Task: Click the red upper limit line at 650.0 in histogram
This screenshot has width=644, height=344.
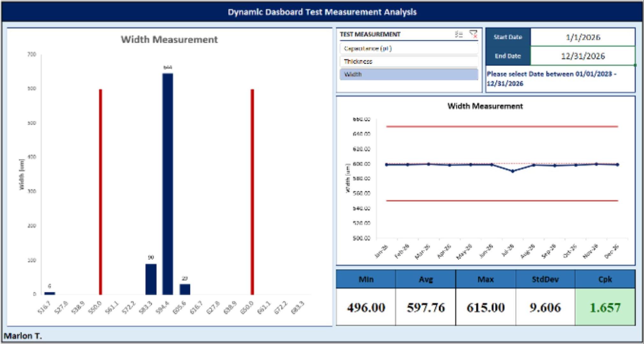Action: pyautogui.click(x=252, y=192)
